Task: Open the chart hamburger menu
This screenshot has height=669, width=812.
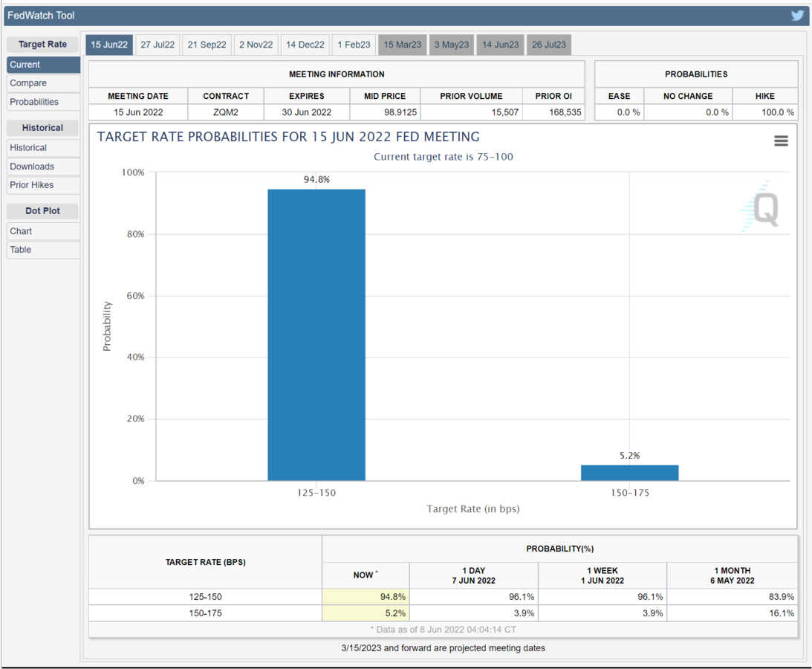Action: [781, 140]
